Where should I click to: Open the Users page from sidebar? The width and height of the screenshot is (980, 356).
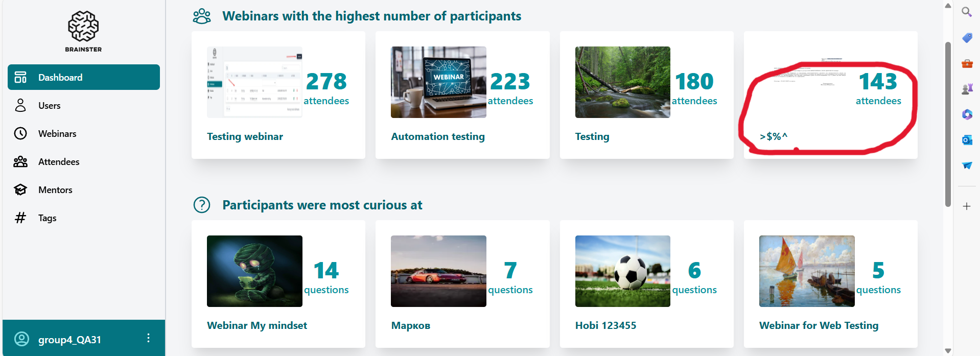pyautogui.click(x=49, y=106)
